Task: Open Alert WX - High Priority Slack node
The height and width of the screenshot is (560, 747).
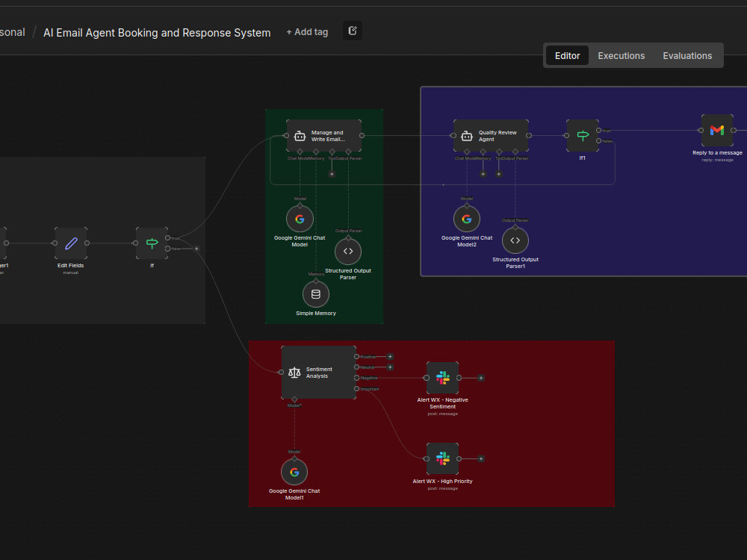Action: tap(442, 458)
